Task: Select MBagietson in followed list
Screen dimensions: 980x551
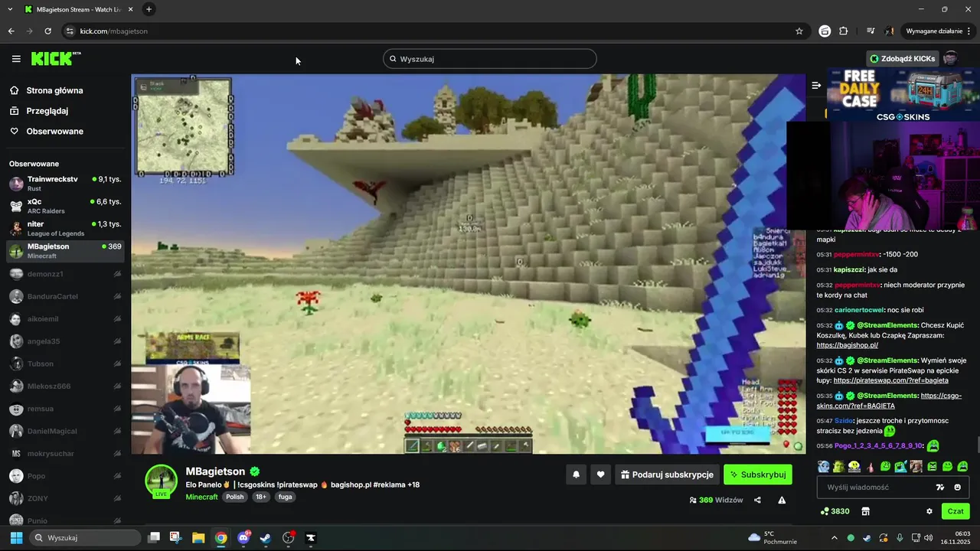Action: coord(65,251)
